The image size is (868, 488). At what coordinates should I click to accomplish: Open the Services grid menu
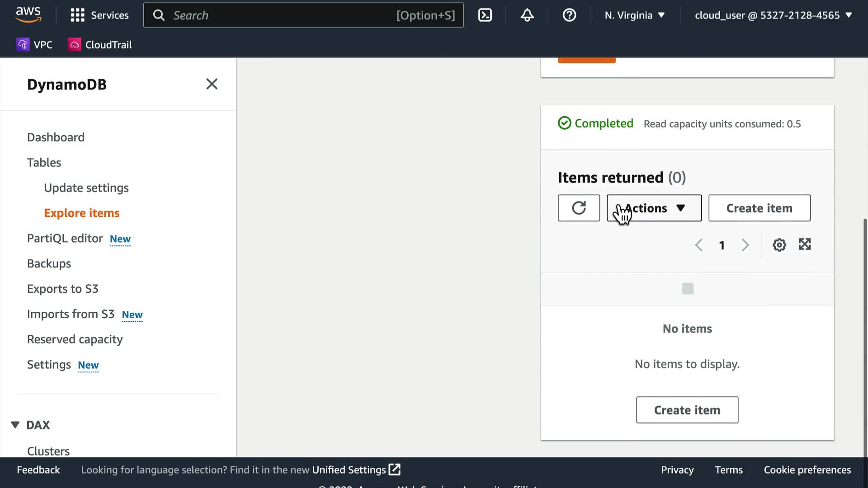pos(99,15)
